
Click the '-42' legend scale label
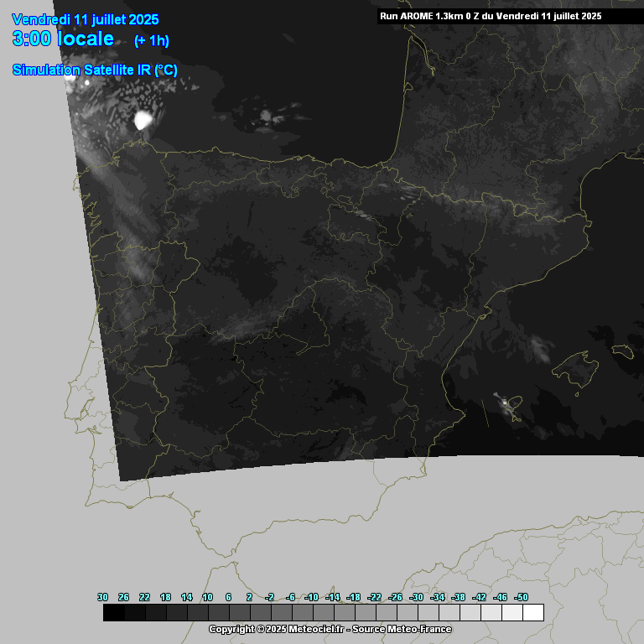coord(479,597)
